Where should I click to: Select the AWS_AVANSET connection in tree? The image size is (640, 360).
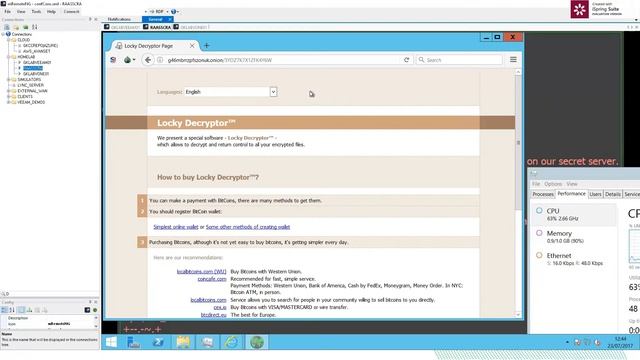point(36,51)
